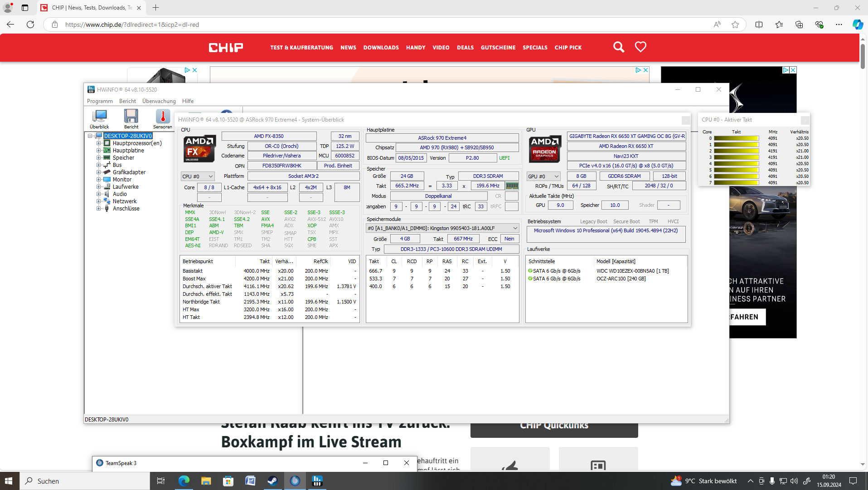Click the WDC WD10EZEX-00BN5A0 drive entry
Image resolution: width=868 pixels, height=490 pixels.
632,271
